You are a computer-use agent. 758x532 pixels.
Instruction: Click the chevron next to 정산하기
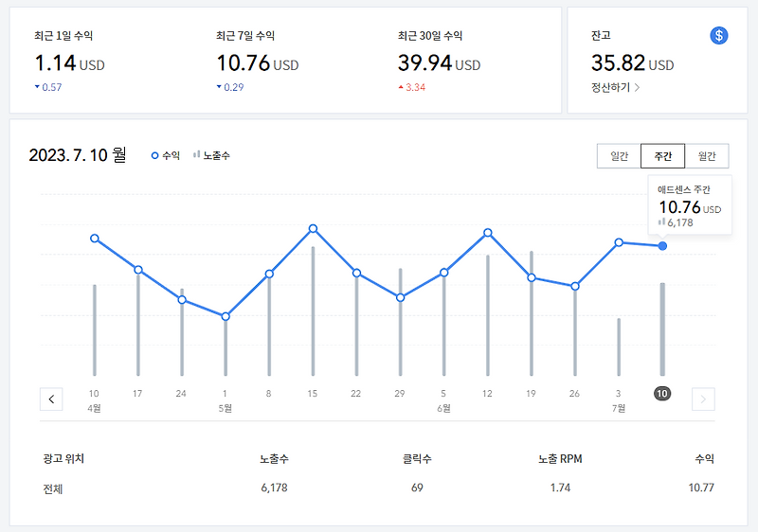tap(637, 87)
